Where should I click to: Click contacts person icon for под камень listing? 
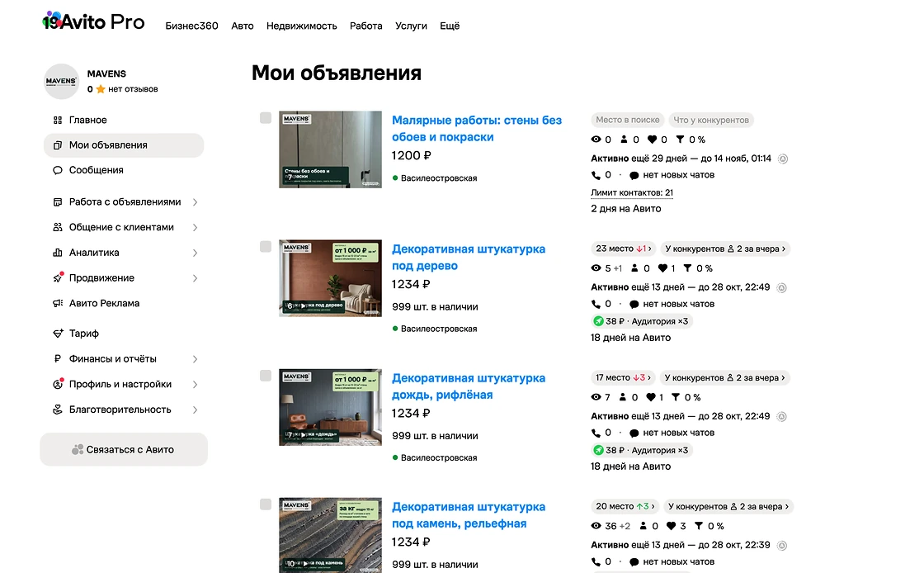pyautogui.click(x=643, y=526)
